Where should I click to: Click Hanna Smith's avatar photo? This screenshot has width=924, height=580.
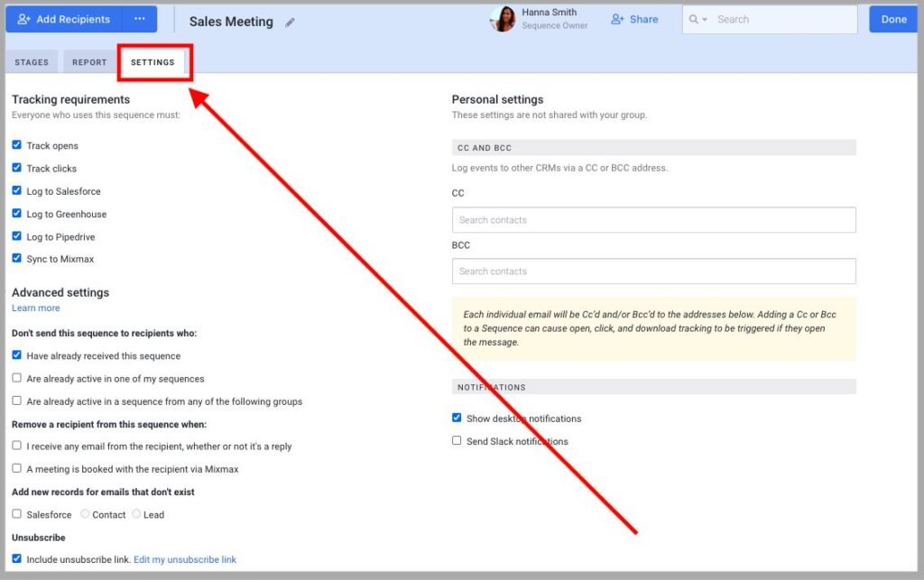503,20
